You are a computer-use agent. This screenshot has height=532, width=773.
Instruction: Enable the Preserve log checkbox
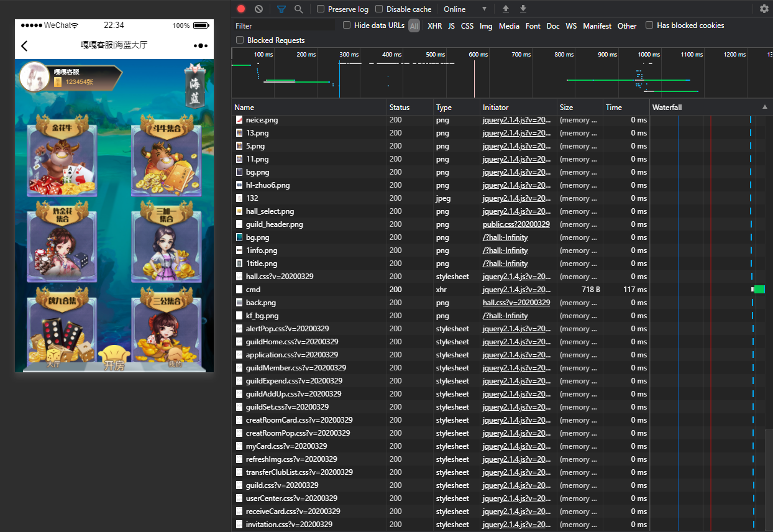tap(321, 9)
